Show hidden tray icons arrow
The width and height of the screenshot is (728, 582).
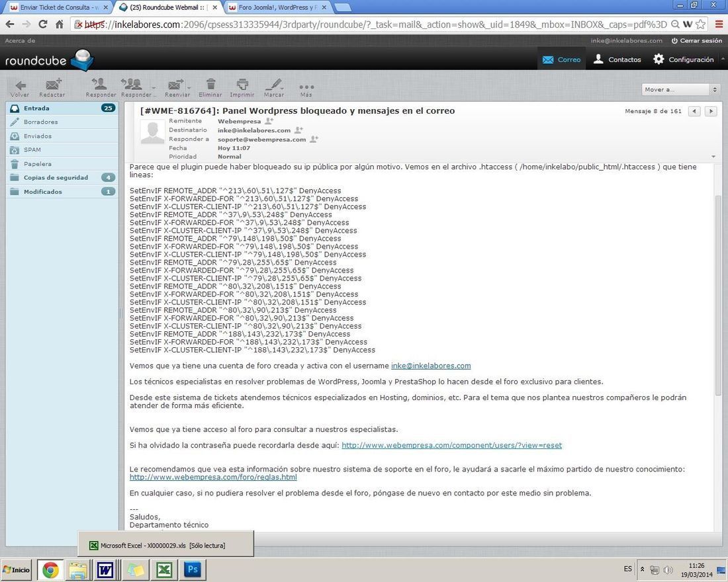click(x=642, y=569)
